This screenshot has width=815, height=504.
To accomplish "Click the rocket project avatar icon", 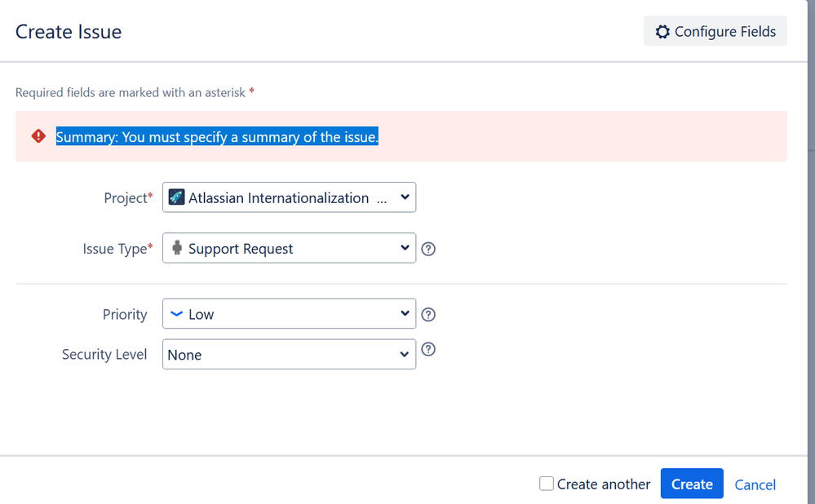I will (176, 197).
